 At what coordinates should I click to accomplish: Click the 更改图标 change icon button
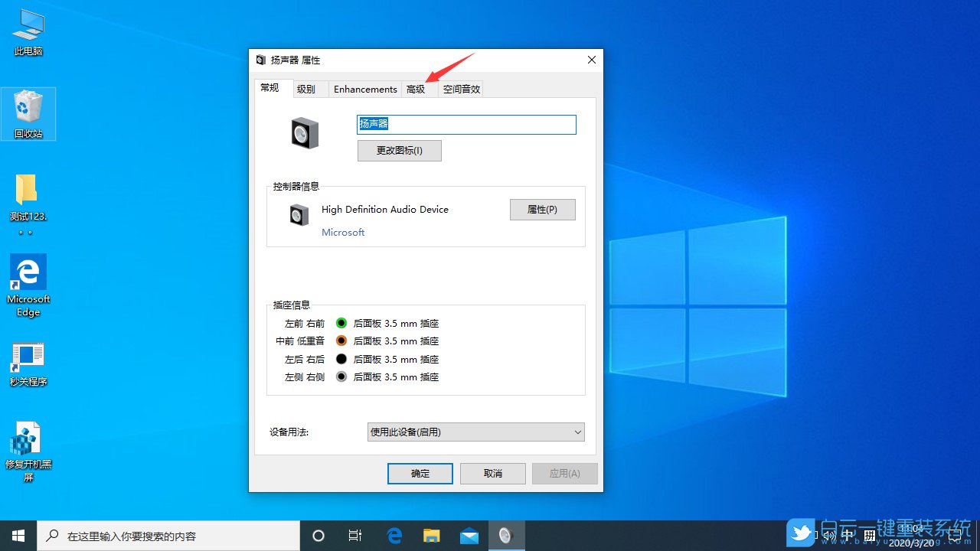coord(399,150)
